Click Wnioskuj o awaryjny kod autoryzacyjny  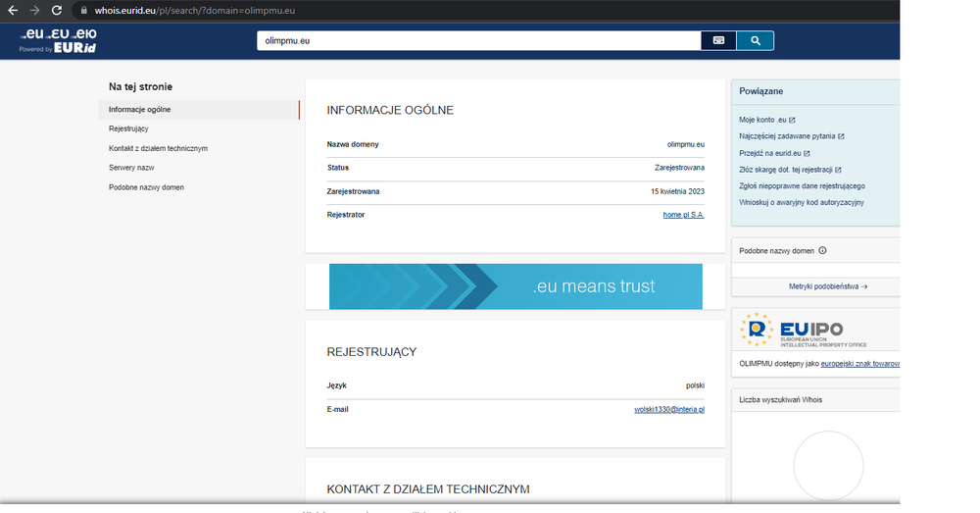click(802, 203)
